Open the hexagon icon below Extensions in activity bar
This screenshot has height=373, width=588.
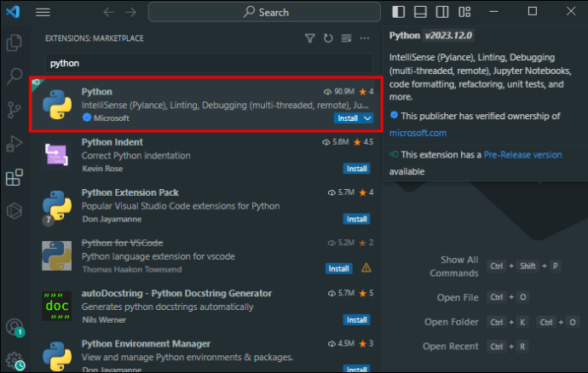coord(14,210)
